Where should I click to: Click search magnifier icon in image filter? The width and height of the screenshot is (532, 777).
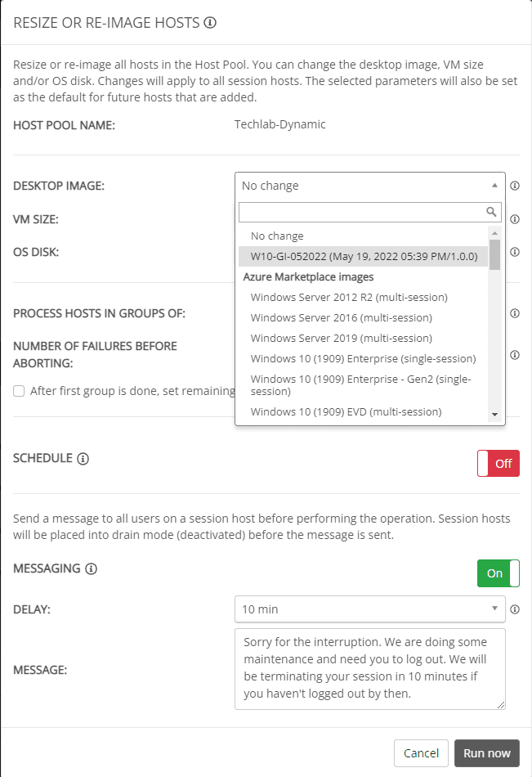click(491, 212)
